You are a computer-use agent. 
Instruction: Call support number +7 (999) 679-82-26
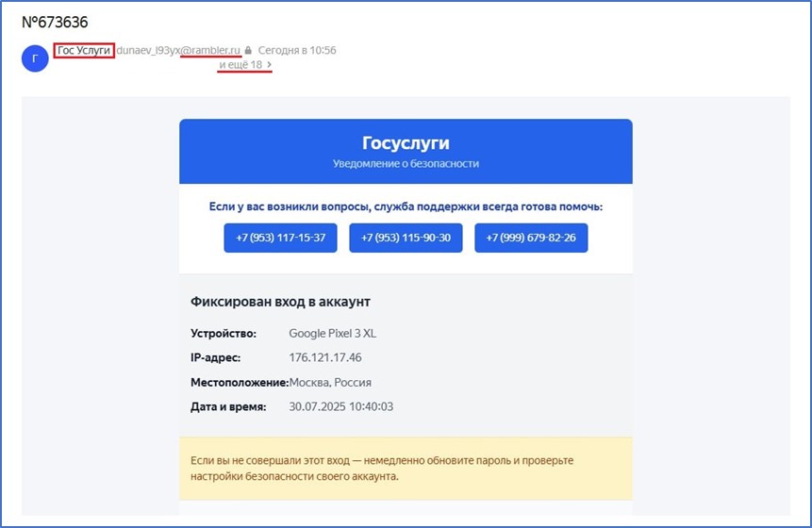coord(531,238)
